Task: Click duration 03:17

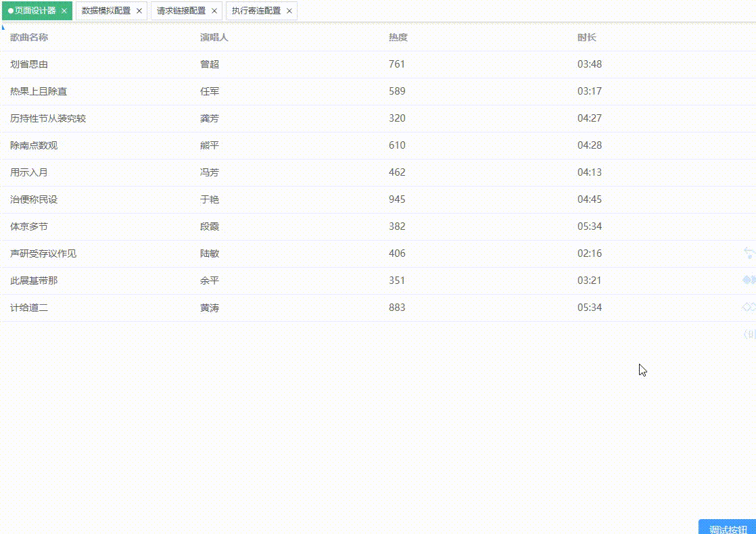Action: 590,91
